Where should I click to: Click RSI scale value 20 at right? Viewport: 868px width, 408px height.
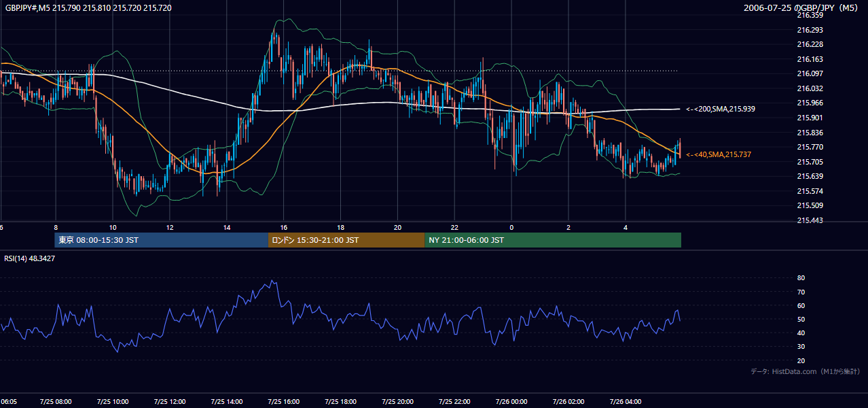pos(801,360)
